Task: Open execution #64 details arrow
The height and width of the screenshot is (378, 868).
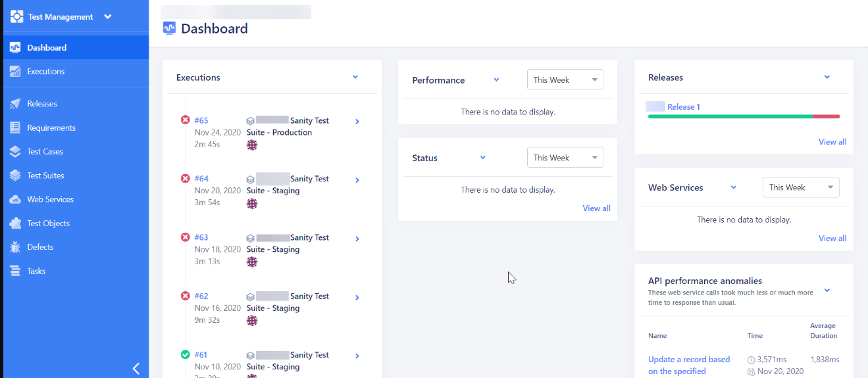Action: click(x=357, y=180)
